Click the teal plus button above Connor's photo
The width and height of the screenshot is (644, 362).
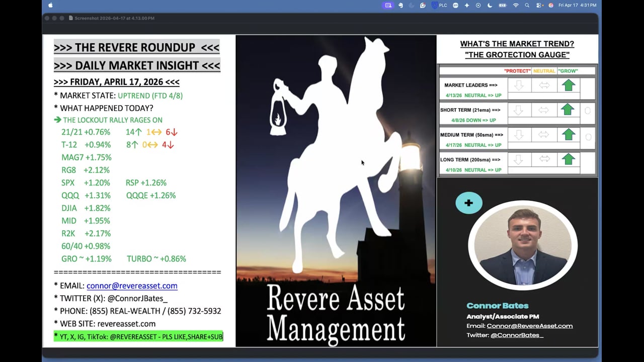coord(468,203)
